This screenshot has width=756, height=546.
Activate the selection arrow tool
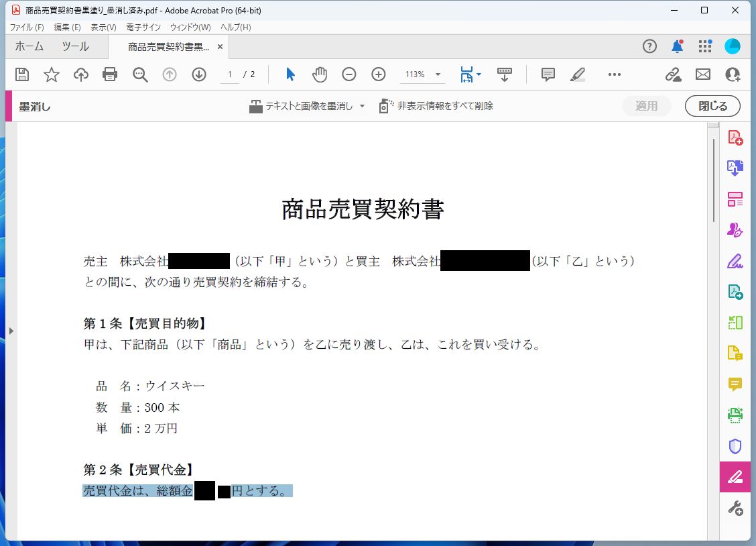[x=290, y=74]
